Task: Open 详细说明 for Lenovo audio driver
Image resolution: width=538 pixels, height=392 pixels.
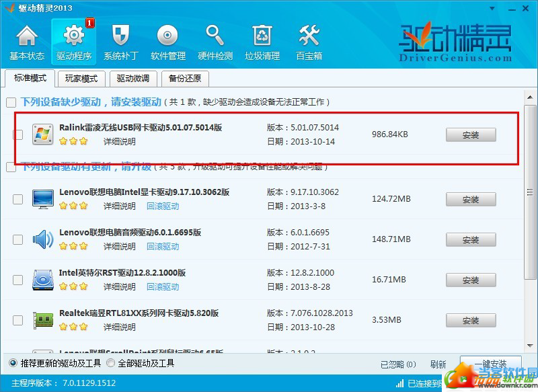Action: 120,247
